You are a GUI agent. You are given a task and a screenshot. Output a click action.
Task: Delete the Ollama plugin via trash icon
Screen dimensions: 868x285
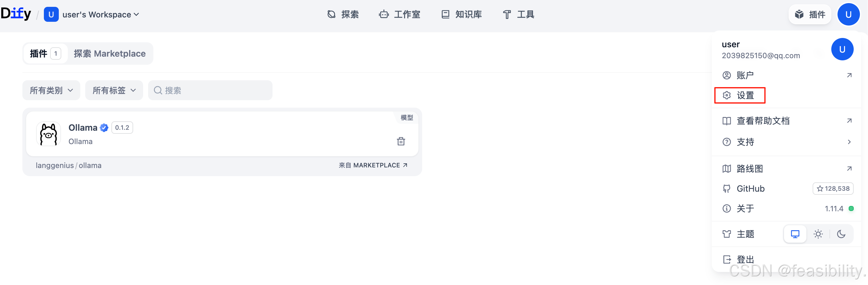[x=401, y=141]
